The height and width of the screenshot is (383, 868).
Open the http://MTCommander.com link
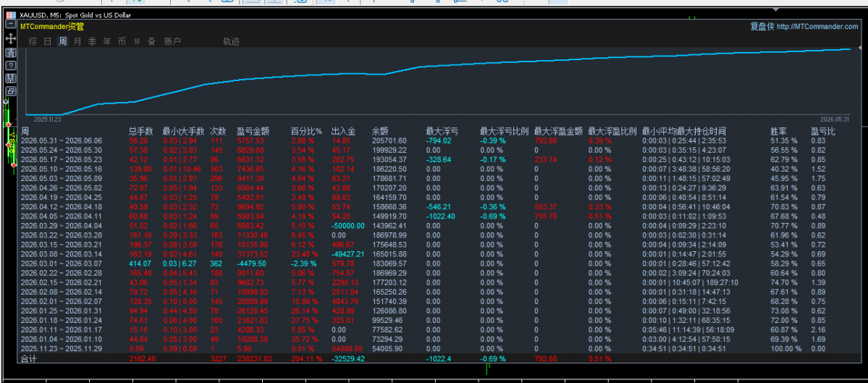pos(817,27)
